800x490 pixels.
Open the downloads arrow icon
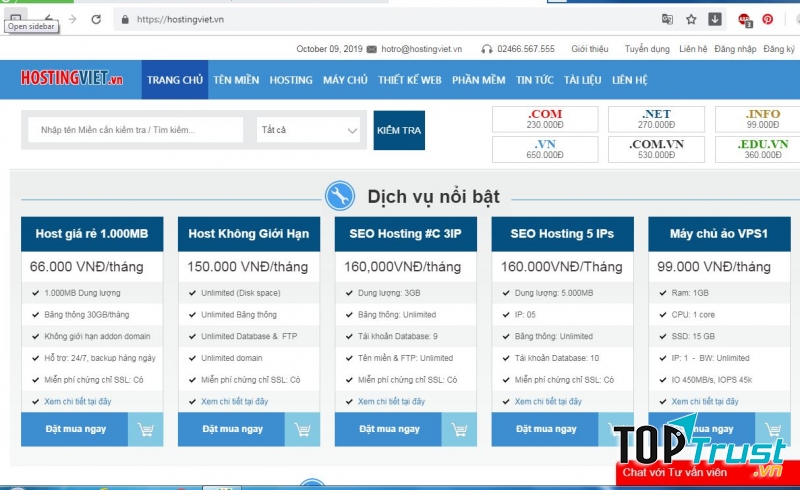715,19
